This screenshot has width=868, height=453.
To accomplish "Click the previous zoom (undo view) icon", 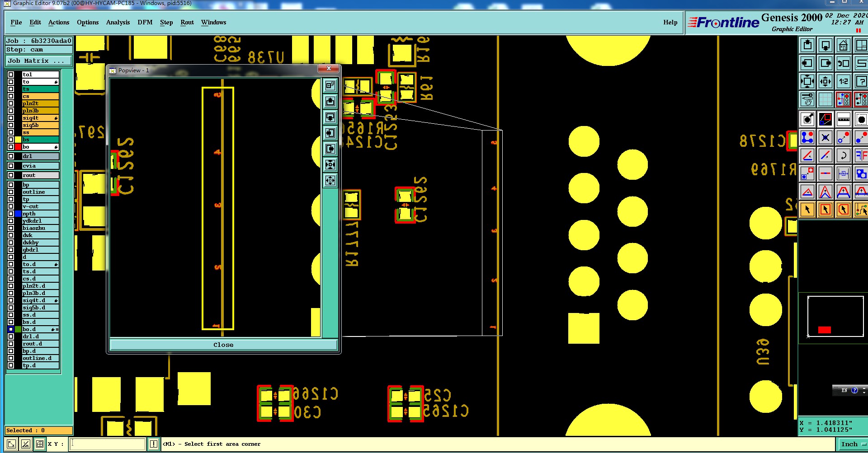I will pyautogui.click(x=844, y=63).
